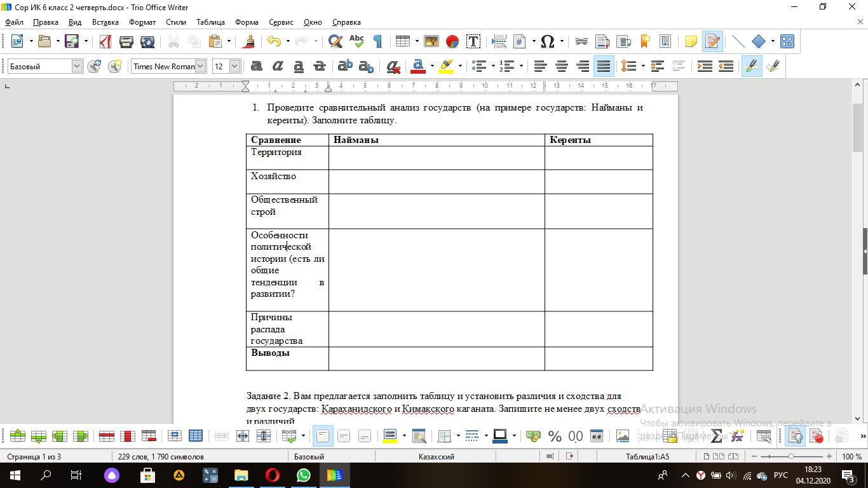The width and height of the screenshot is (868, 488).
Task: Click the New document icon
Action: 17,41
